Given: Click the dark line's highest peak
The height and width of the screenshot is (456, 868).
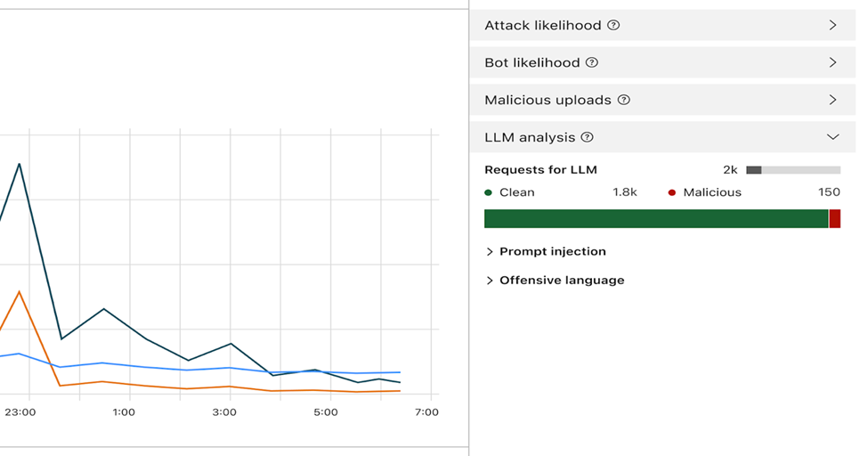Looking at the screenshot, I should coord(19,164).
